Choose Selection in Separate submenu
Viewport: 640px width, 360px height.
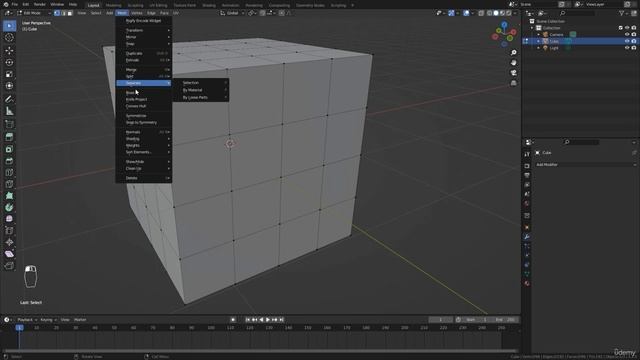click(201, 82)
